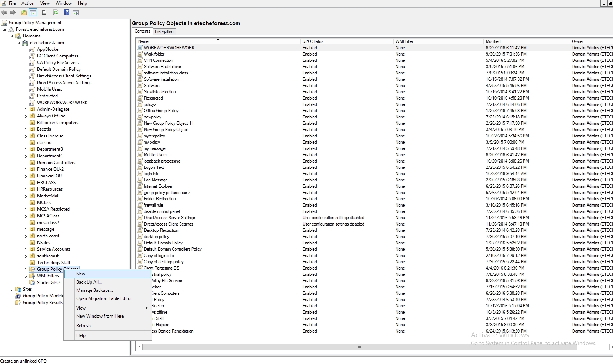Select the WORKWORKWORKWORK GPO icon in the list
Image resolution: width=613 pixels, height=364 pixels.
tap(140, 48)
